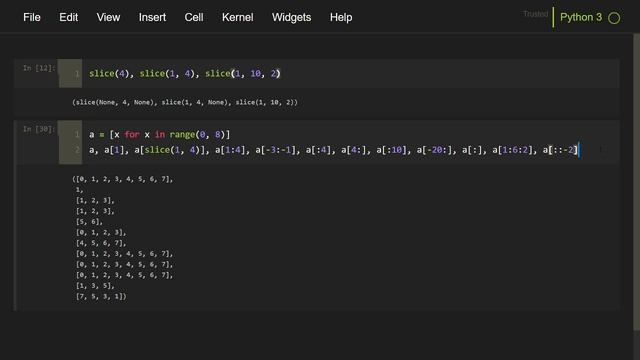The height and width of the screenshot is (360, 640).
Task: Click the In [30] prompt label
Action: (x=39, y=129)
